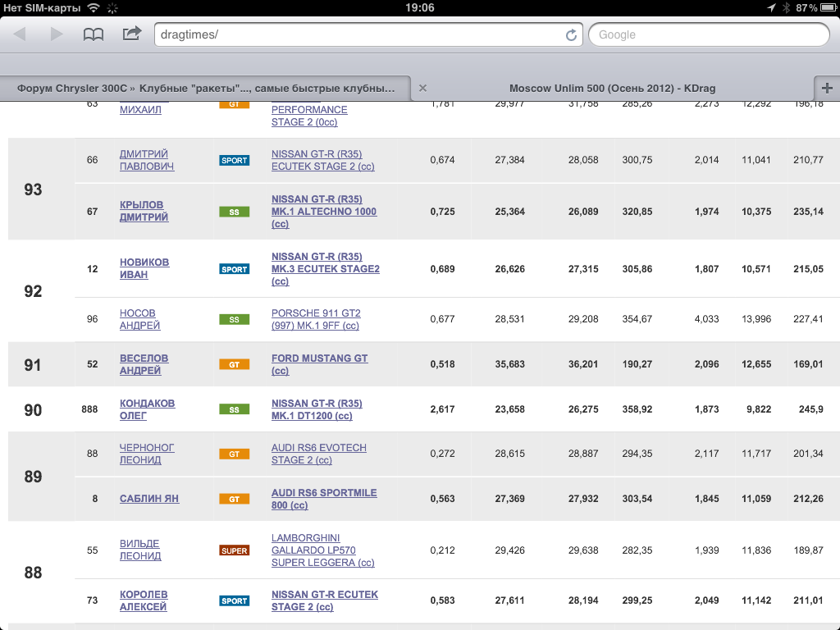Tap race number 93
The height and width of the screenshot is (630, 840).
pyautogui.click(x=33, y=189)
